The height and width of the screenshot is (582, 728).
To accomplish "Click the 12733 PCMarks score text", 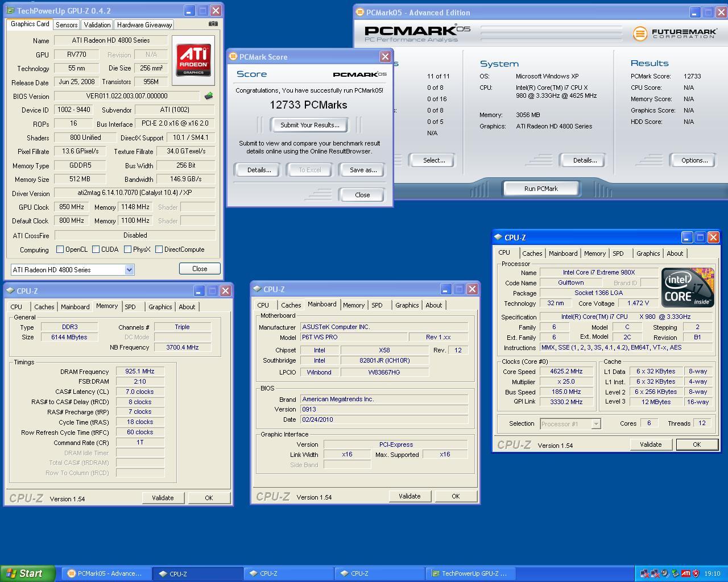I will (308, 105).
